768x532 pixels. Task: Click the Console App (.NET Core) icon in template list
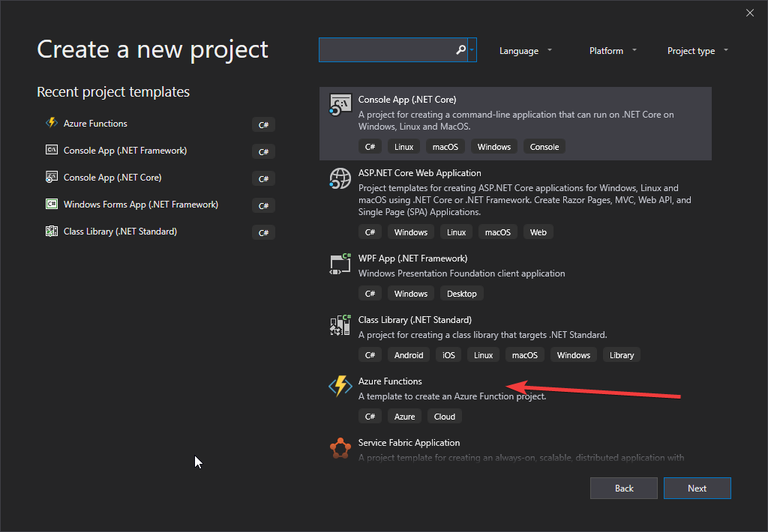pos(340,105)
